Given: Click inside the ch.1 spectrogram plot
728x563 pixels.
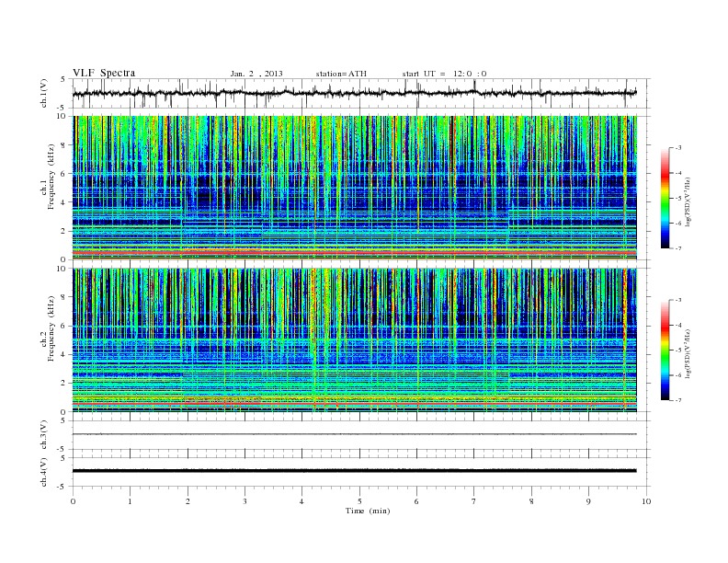Looking at the screenshot, I should 355,188.
